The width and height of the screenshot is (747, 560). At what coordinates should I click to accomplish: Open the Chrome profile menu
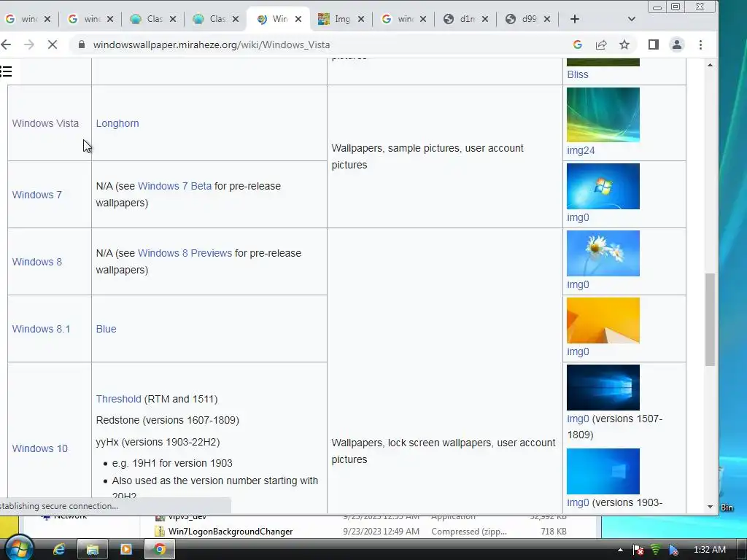tap(676, 44)
